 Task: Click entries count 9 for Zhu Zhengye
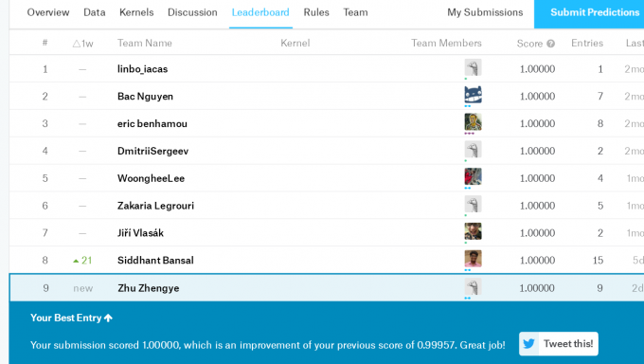[x=600, y=288]
